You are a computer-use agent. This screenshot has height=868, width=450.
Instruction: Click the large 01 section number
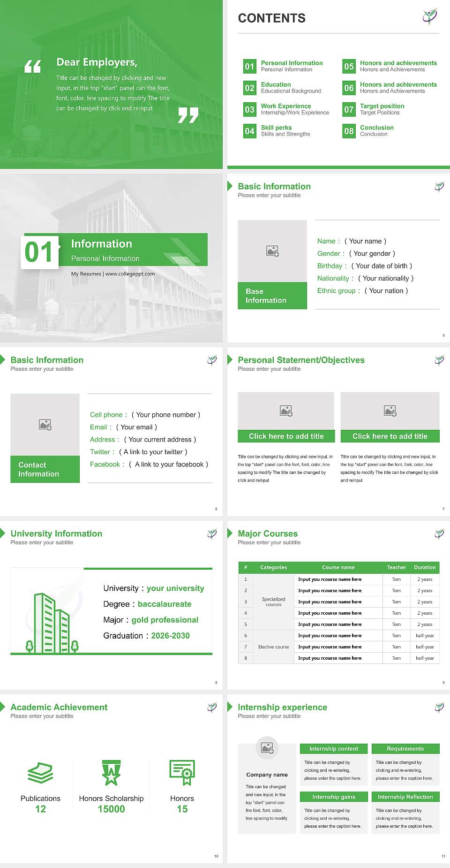click(x=39, y=252)
